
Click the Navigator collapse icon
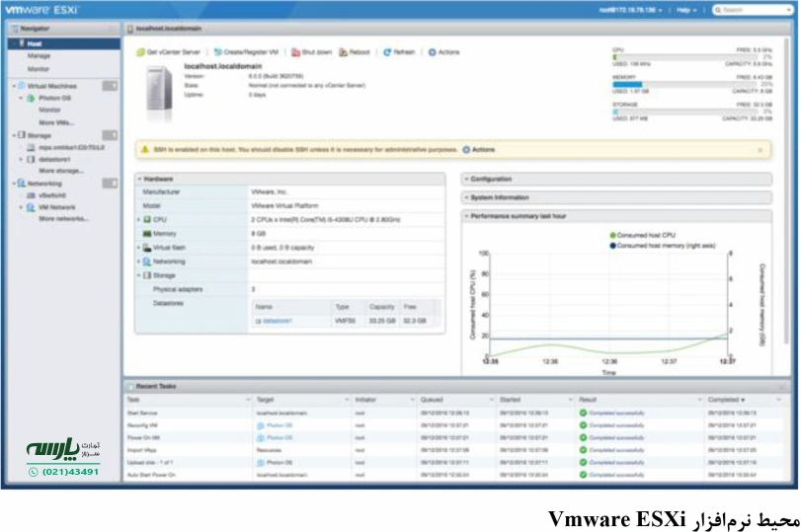(x=112, y=29)
